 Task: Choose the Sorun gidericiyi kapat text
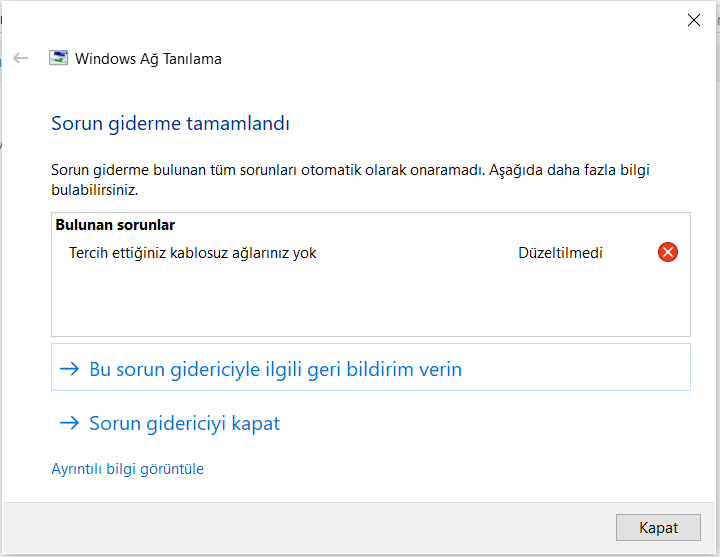click(x=184, y=423)
